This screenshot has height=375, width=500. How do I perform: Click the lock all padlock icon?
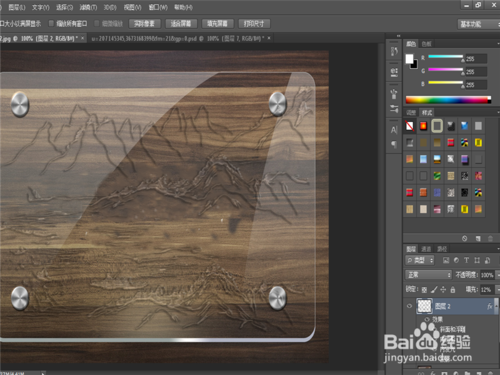pyautogui.click(x=453, y=290)
